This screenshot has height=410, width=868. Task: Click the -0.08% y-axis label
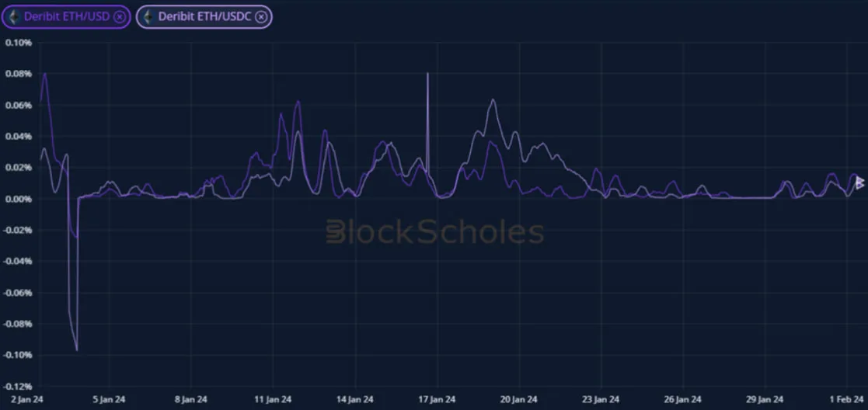point(18,324)
